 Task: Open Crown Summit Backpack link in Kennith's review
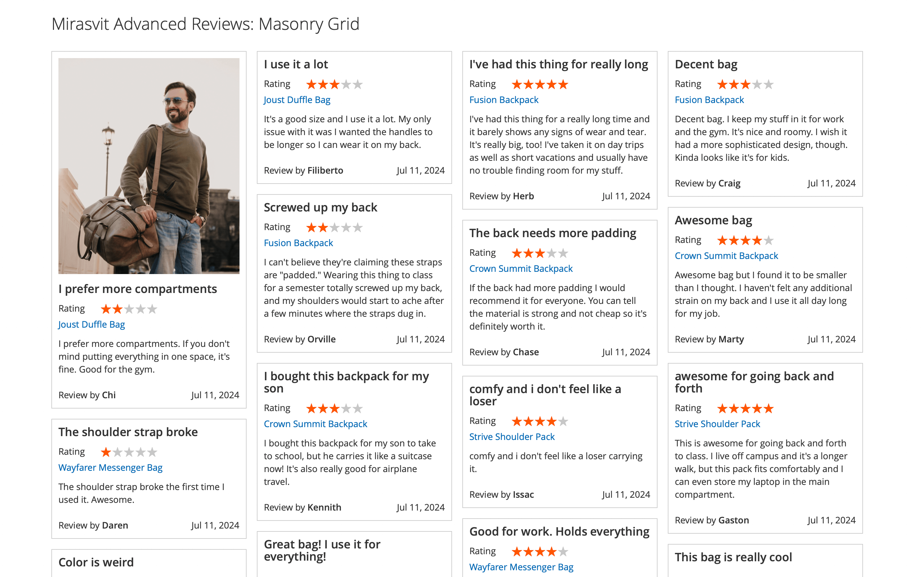pyautogui.click(x=315, y=424)
